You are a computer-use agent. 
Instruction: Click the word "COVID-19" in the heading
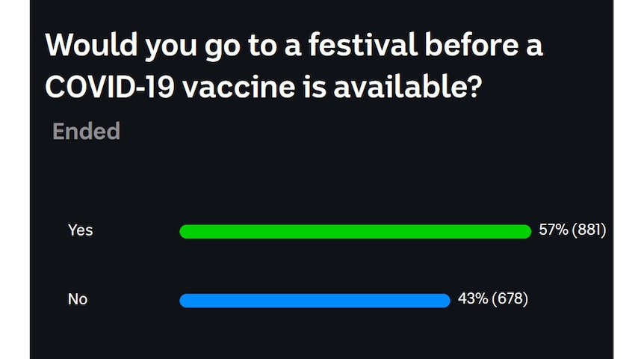110,87
